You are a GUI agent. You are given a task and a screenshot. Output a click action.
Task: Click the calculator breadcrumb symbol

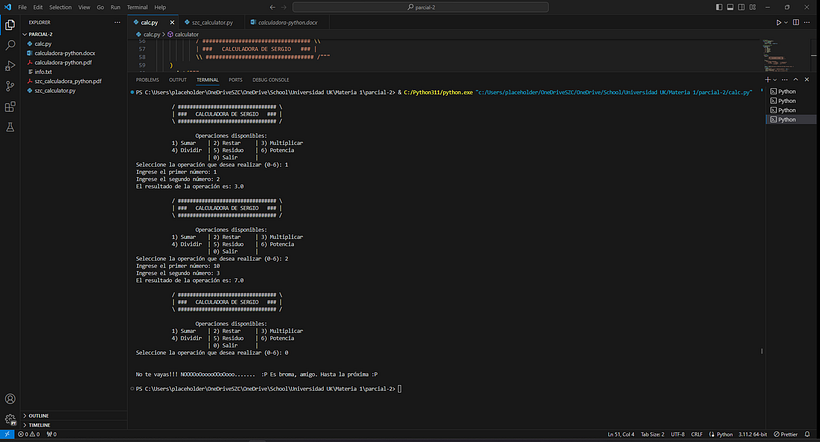click(x=183, y=35)
